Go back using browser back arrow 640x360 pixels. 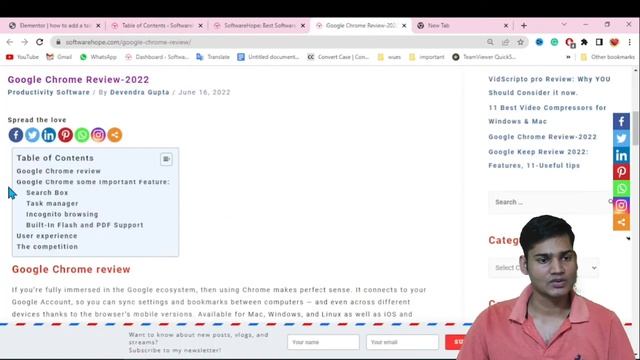click(10, 42)
